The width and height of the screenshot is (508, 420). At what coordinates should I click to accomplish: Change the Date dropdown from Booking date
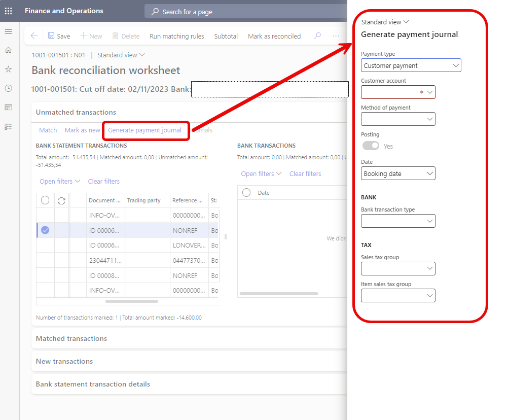click(x=398, y=173)
